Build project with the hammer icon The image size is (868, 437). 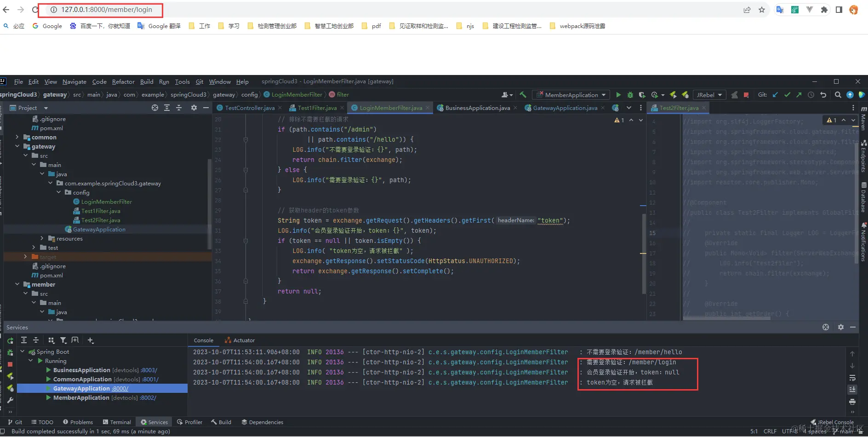(523, 95)
